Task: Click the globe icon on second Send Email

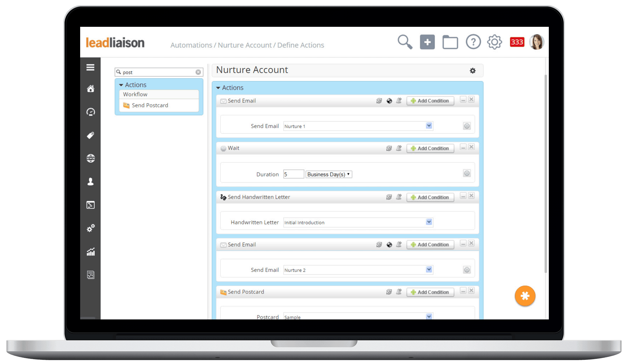Action: coord(389,245)
